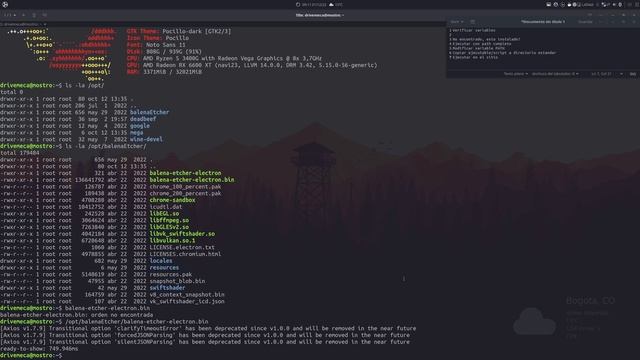Select the Documento sin título 1 title
The image size is (640, 360).
click(543, 22)
